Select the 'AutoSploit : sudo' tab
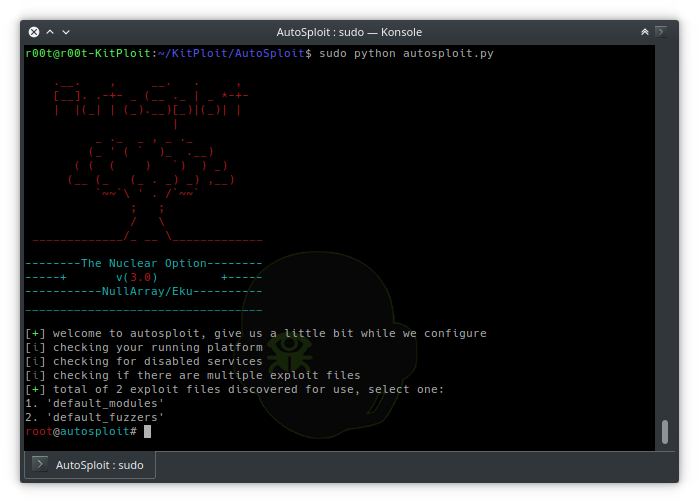This screenshot has width=699, height=503. tap(90, 465)
